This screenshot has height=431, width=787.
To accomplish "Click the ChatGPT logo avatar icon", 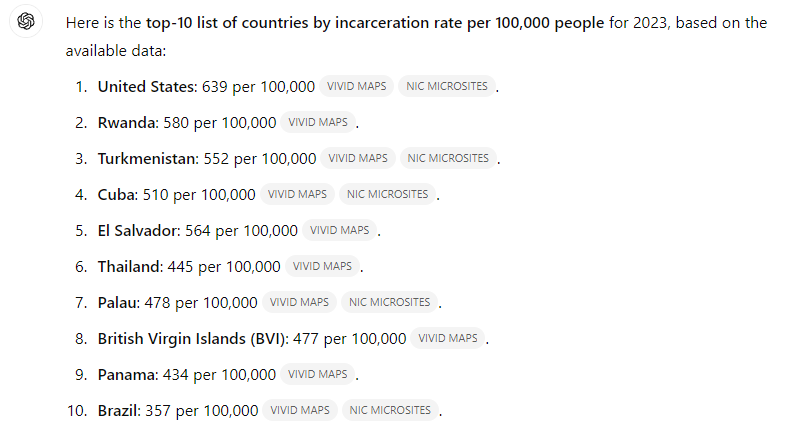I will click(26, 21).
